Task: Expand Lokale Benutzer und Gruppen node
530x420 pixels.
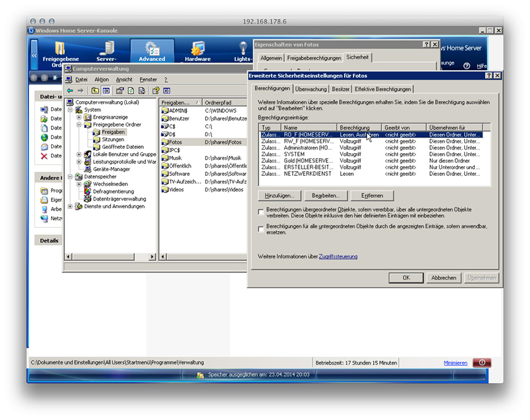Action: (x=79, y=154)
